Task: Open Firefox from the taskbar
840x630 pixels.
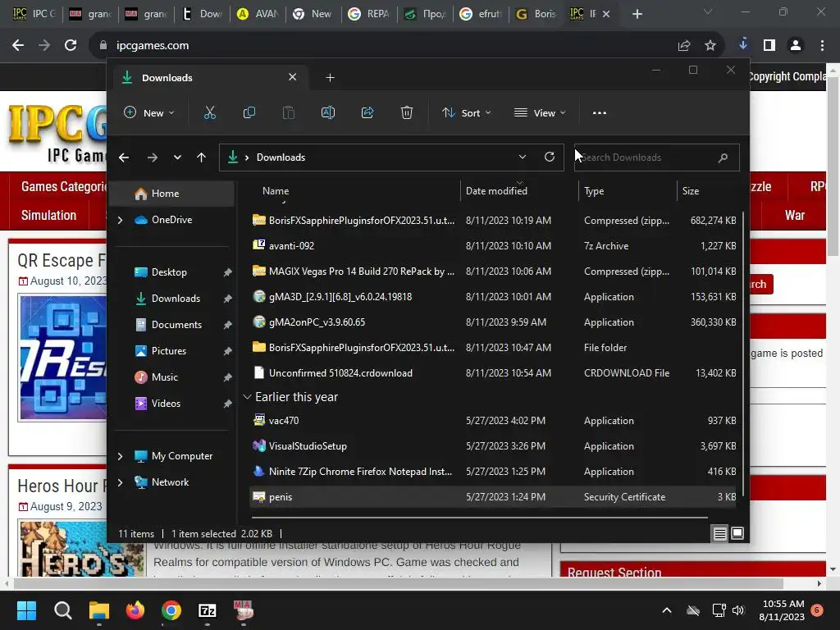Action: (x=135, y=610)
